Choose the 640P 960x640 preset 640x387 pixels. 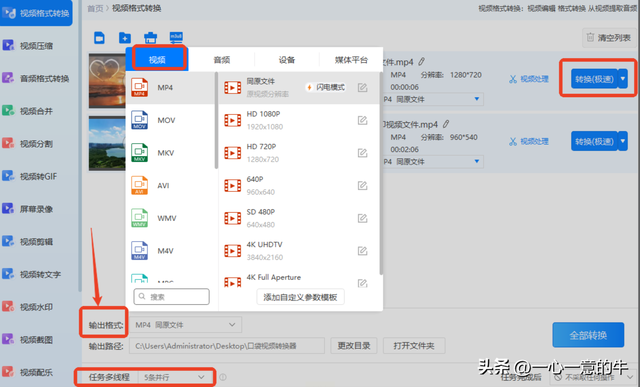[299, 185]
